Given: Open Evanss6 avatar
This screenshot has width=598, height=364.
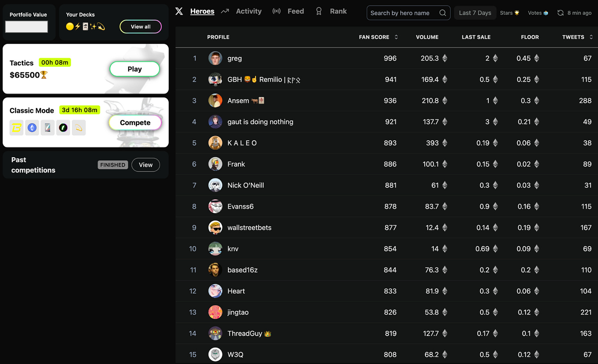Looking at the screenshot, I should [x=215, y=206].
